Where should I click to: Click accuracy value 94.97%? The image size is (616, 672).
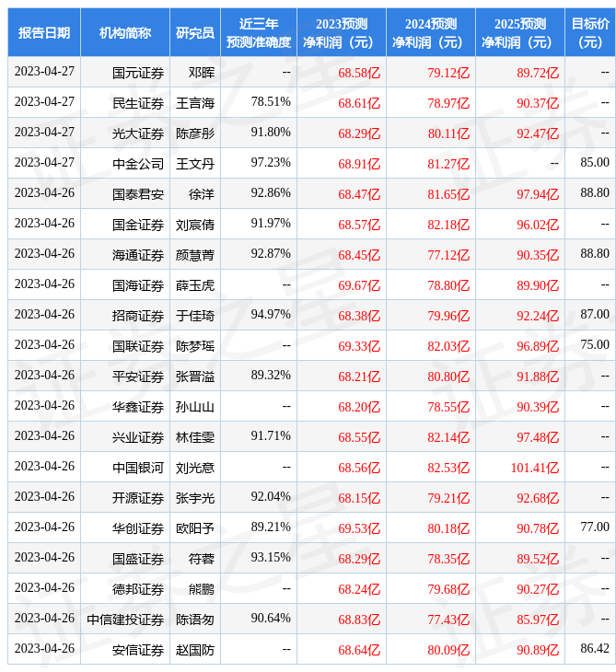[271, 315]
